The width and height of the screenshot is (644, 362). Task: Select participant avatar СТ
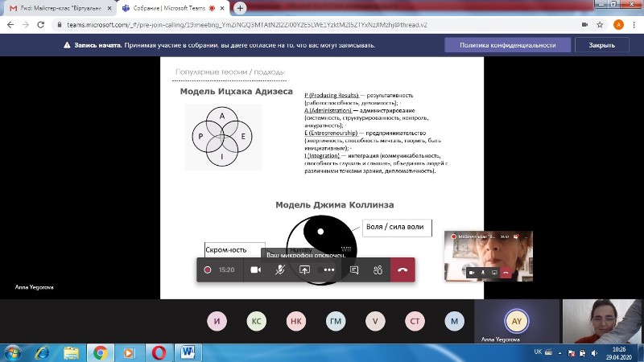(x=415, y=321)
